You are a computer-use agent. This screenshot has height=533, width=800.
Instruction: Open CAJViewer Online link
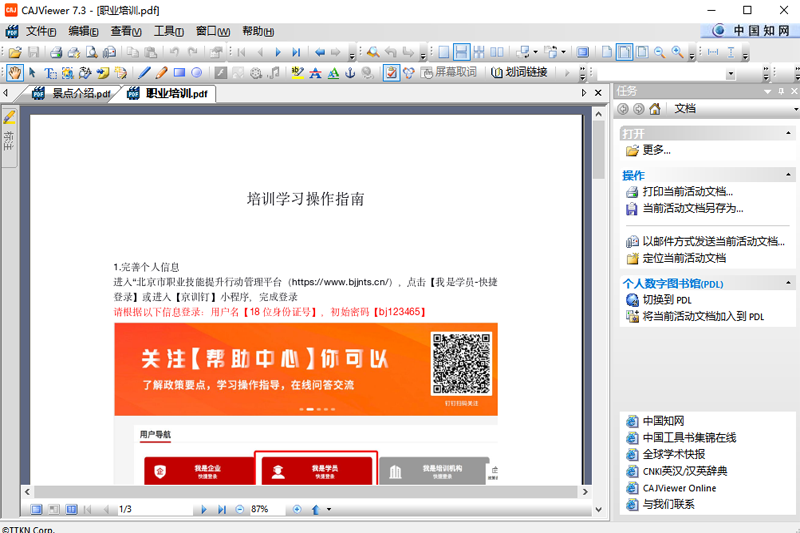pyautogui.click(x=679, y=488)
